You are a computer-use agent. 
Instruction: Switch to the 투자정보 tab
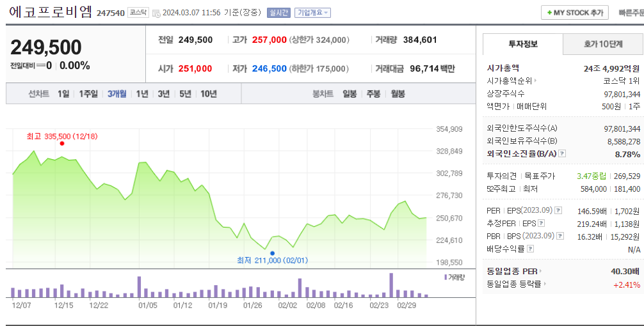[x=523, y=44]
